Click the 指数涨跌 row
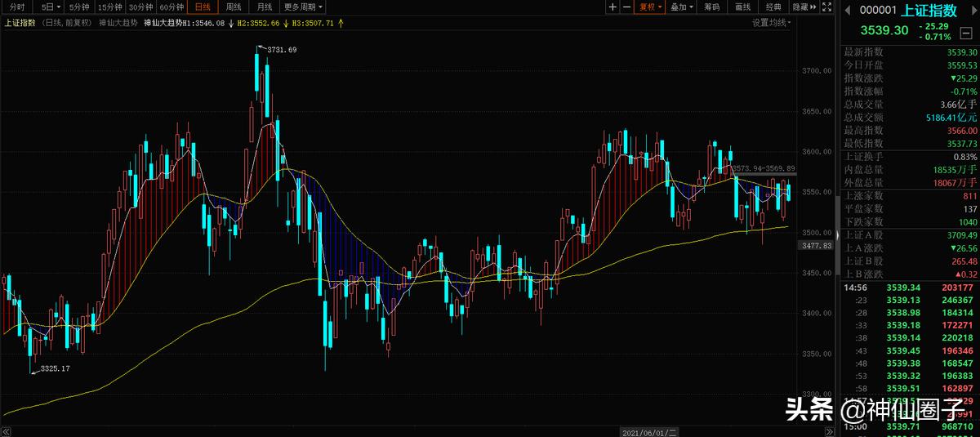This screenshot has width=980, height=437. pyautogui.click(x=910, y=78)
